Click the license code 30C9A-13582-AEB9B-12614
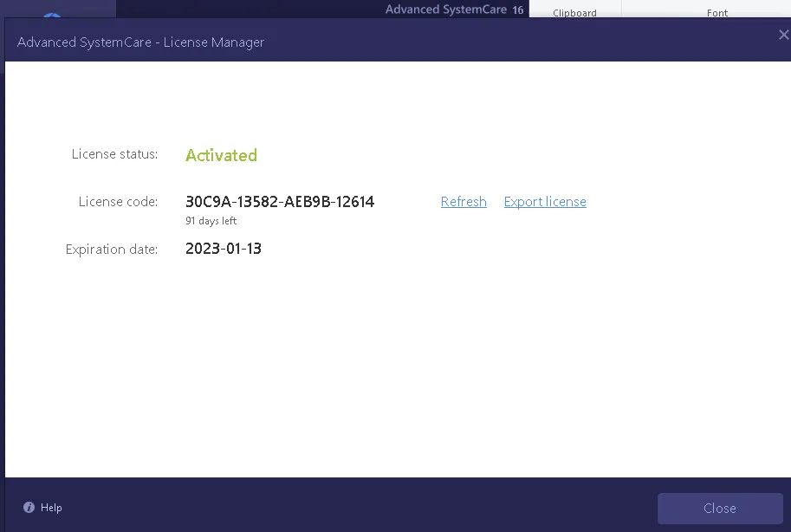The height and width of the screenshot is (532, 791). 280,202
